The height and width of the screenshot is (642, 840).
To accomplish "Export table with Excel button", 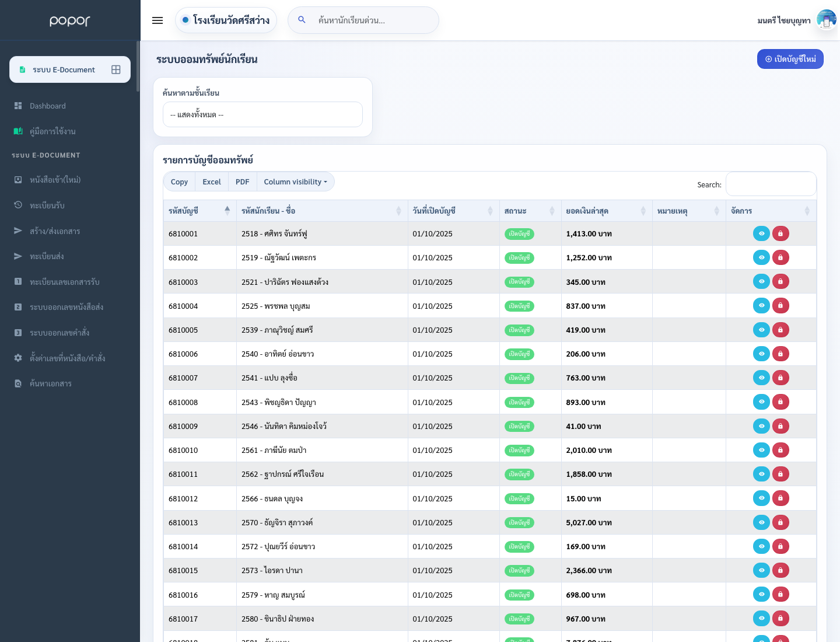I will (211, 182).
